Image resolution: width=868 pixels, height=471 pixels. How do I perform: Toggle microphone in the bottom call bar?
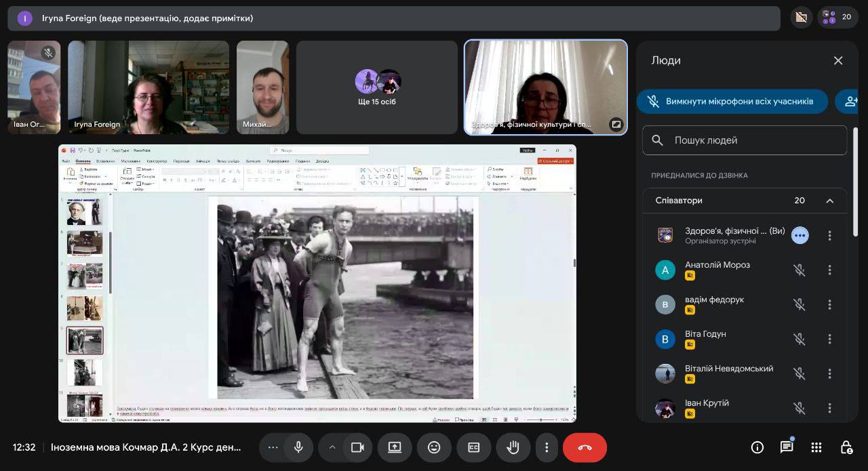(298, 447)
